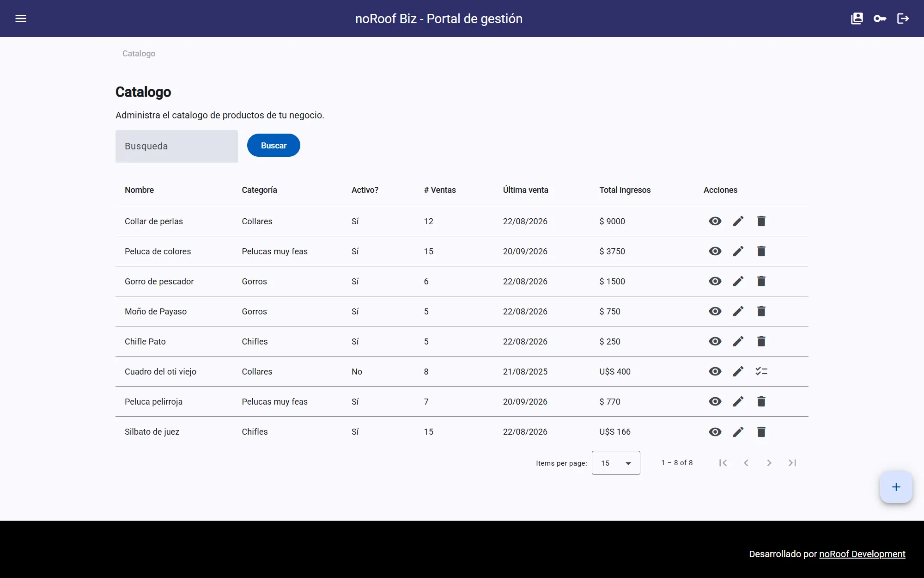View Collar de perlas details with eye icon

click(715, 221)
